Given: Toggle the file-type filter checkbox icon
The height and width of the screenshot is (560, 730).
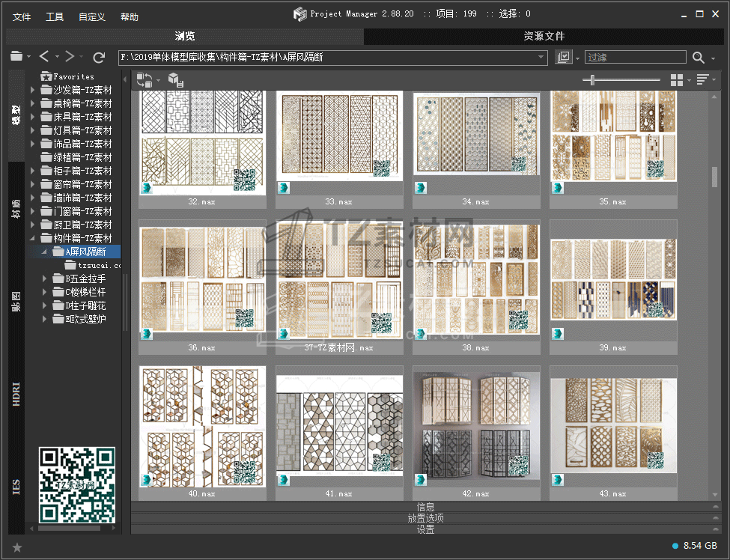Looking at the screenshot, I should coord(564,58).
